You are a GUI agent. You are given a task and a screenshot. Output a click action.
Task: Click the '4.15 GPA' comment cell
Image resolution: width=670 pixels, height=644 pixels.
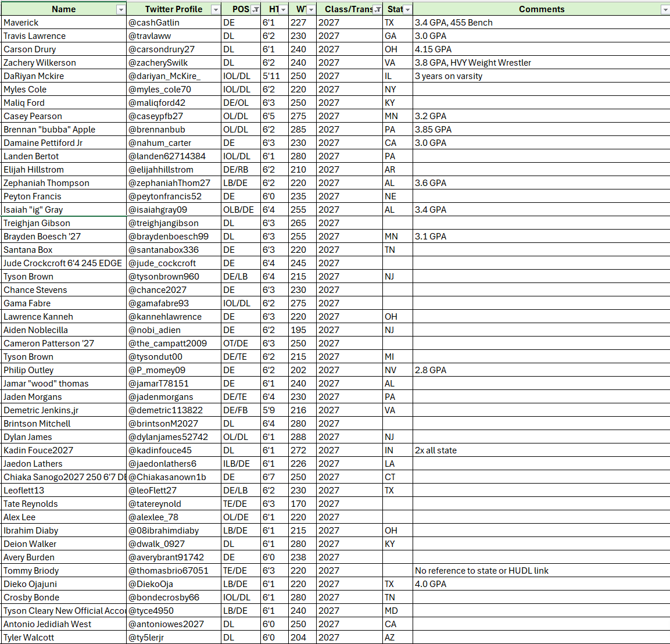click(x=542, y=49)
